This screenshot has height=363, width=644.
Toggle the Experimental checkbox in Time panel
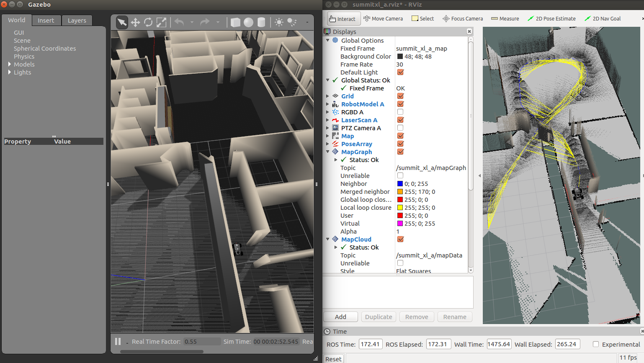[595, 344]
